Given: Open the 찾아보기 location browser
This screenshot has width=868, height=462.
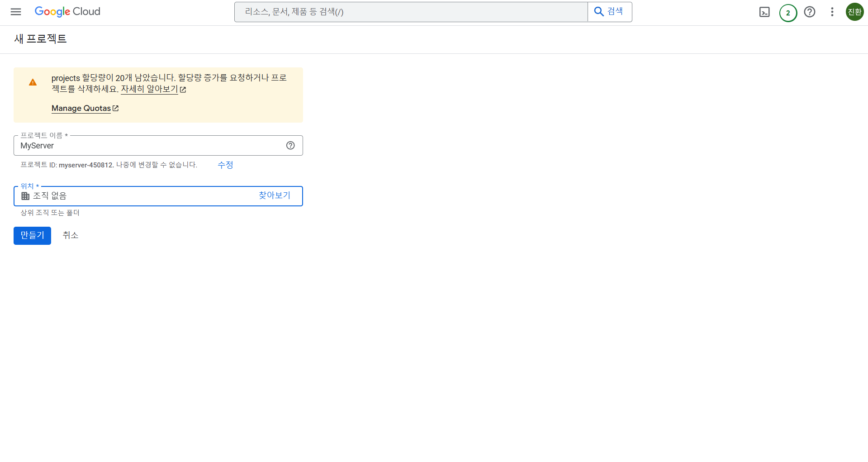Looking at the screenshot, I should (274, 195).
